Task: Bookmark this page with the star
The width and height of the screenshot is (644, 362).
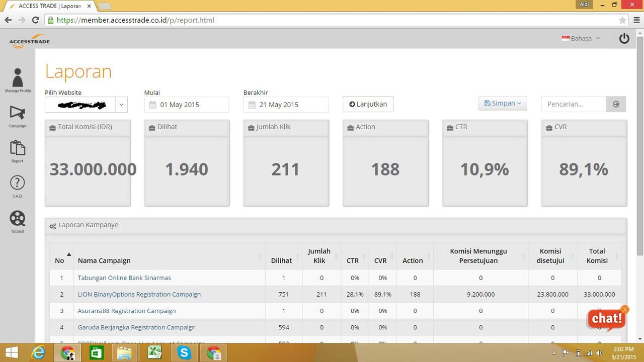Action: pyautogui.click(x=622, y=20)
